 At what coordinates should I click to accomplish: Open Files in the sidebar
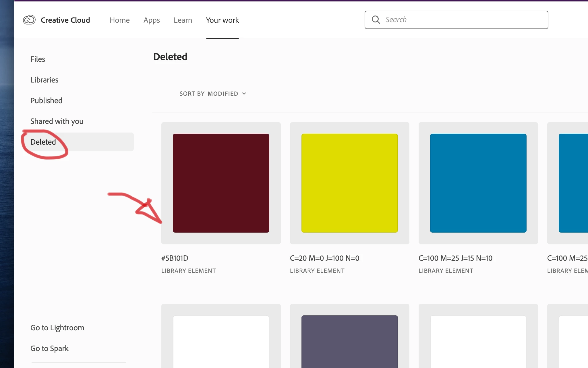[38, 59]
